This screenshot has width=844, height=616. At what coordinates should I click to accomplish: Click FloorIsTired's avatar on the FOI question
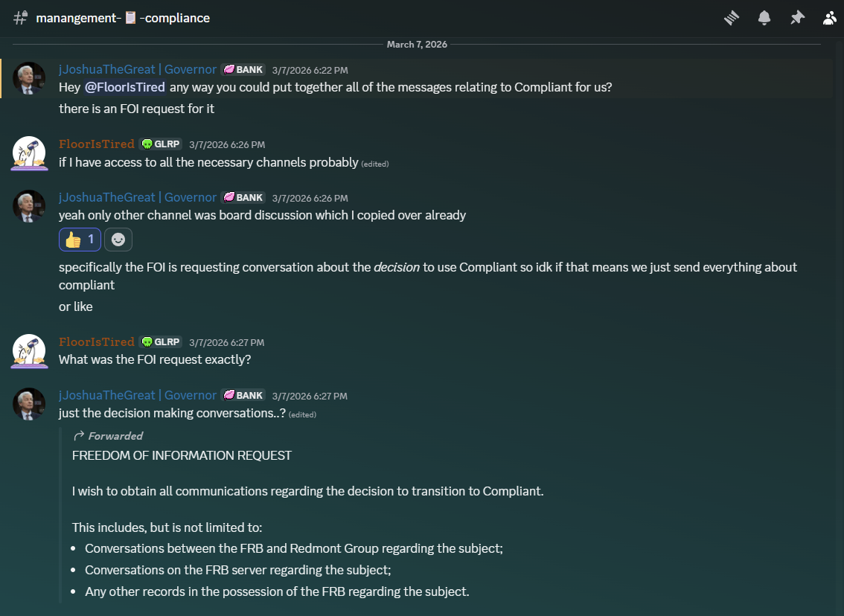tap(30, 350)
